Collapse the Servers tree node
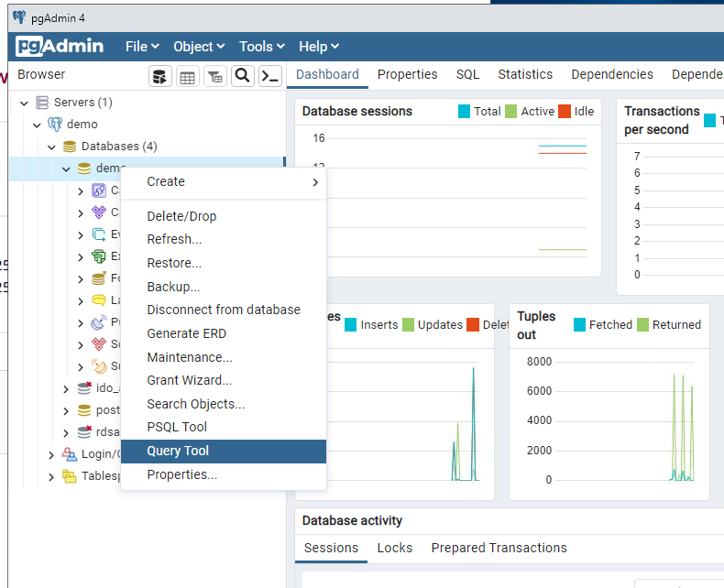 pyautogui.click(x=25, y=103)
